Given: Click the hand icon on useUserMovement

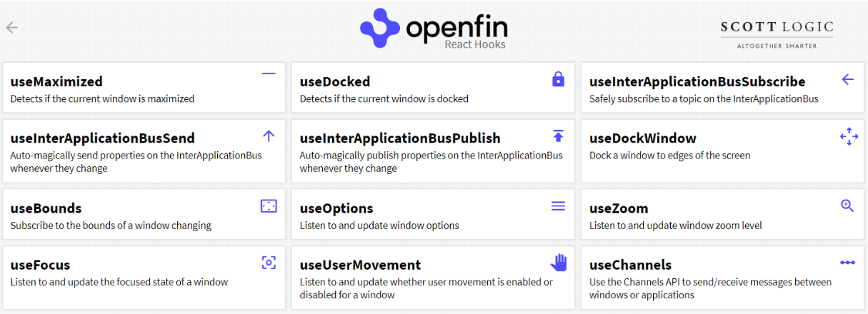Looking at the screenshot, I should click(559, 263).
